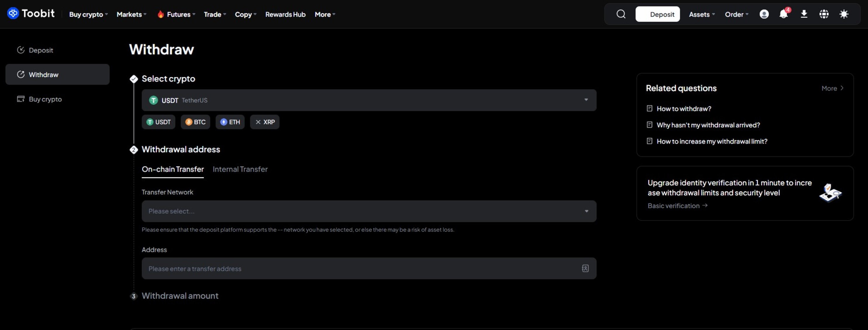Click the Toobit logo
Screen dimensions: 868x330
[31, 13]
